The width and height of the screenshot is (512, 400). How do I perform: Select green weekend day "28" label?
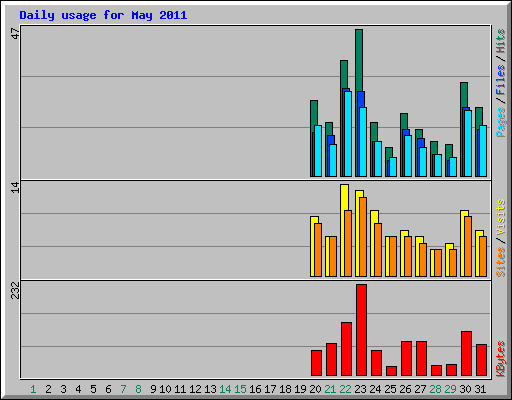click(435, 389)
